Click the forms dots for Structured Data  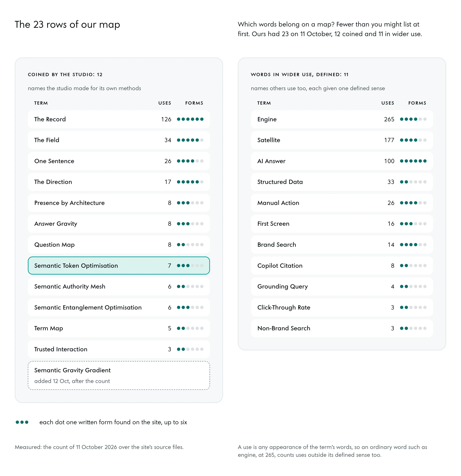(x=413, y=182)
